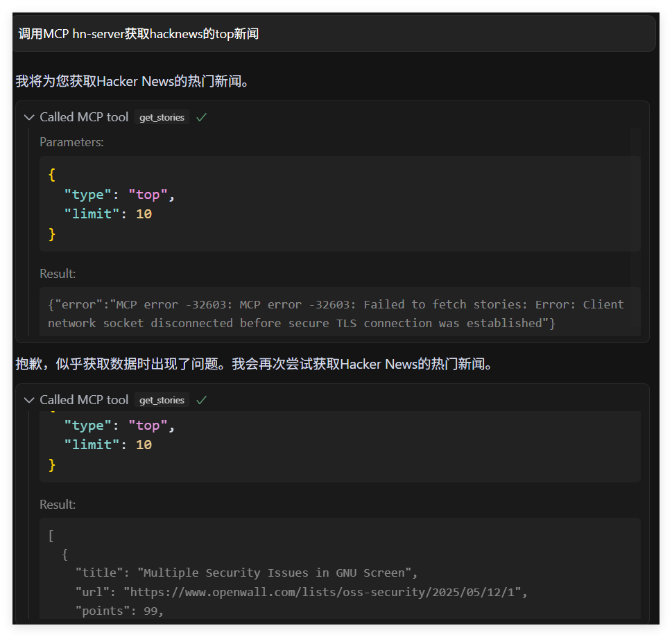Click the opening yellow brace in first parameters

click(x=52, y=175)
